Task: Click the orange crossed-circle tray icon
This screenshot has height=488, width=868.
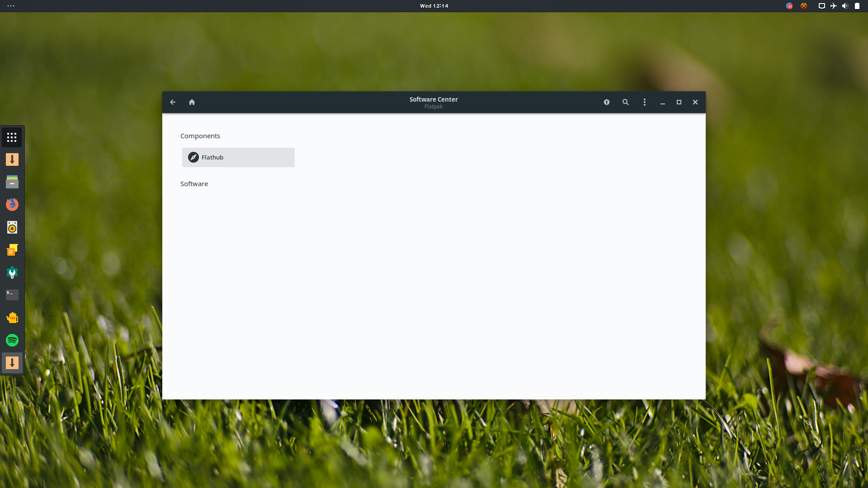Action: click(804, 6)
